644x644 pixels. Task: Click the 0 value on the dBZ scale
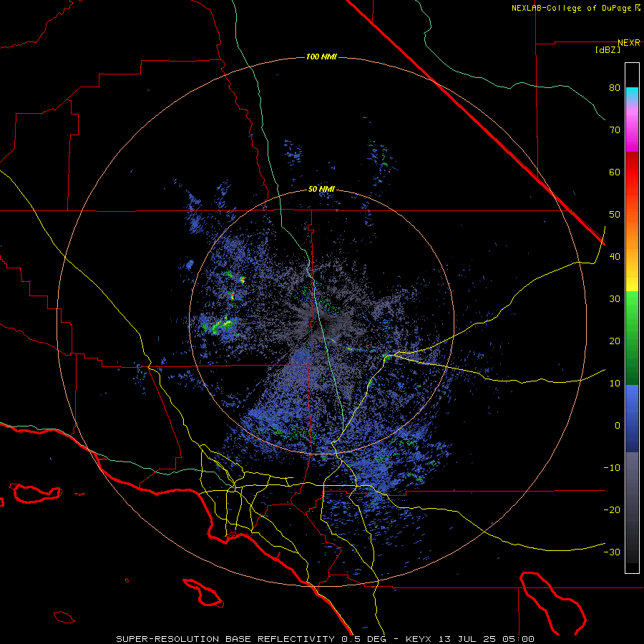(x=618, y=426)
